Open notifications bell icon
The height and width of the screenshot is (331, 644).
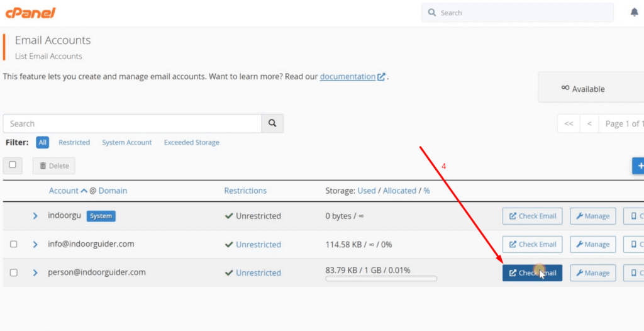pyautogui.click(x=635, y=13)
